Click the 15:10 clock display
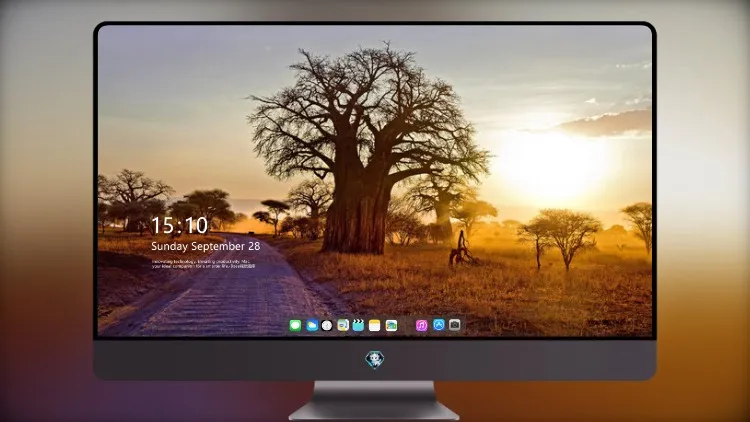 coord(179,225)
